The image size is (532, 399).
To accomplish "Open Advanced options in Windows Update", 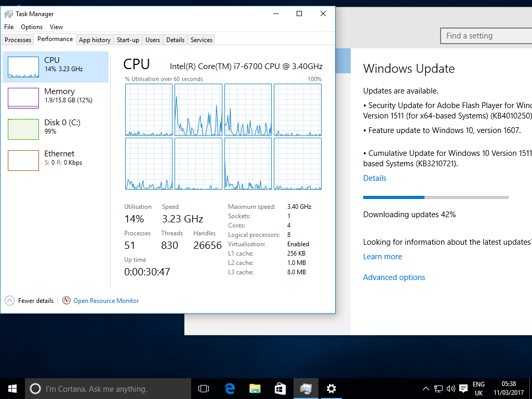I will [x=394, y=277].
